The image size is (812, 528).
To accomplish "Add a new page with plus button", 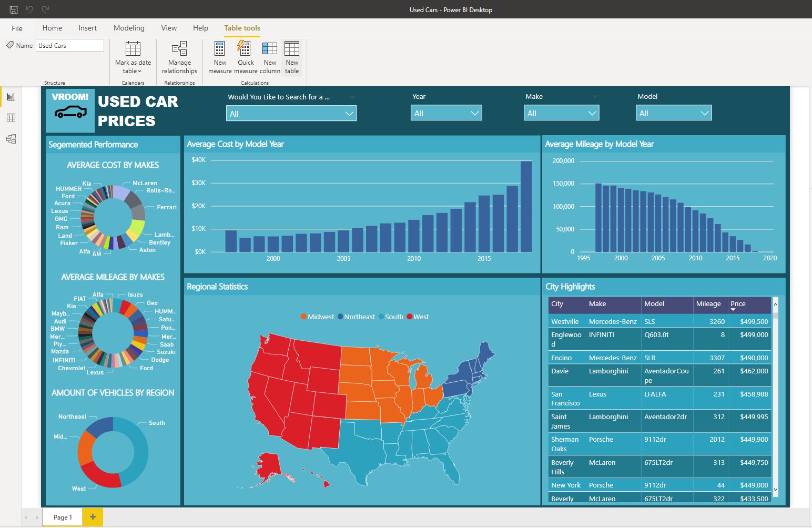I will (93, 517).
